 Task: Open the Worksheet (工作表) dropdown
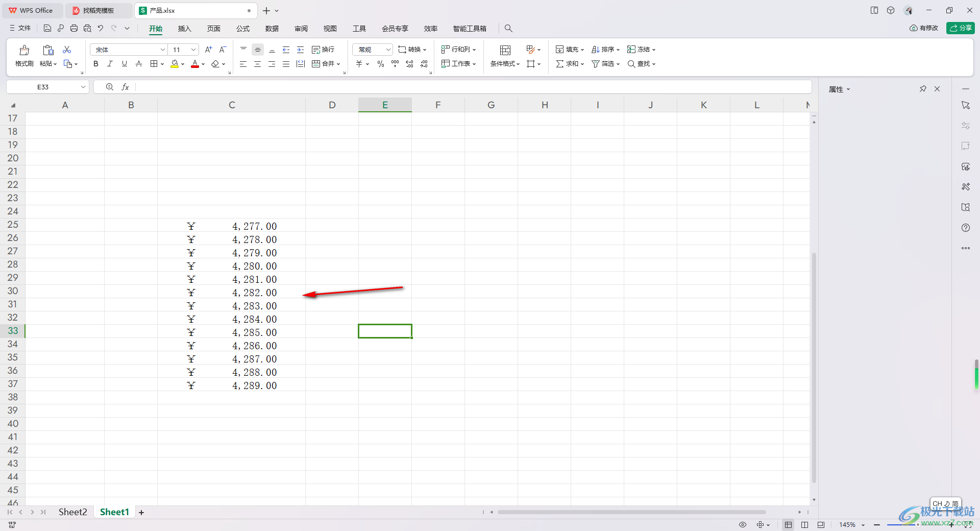point(459,64)
